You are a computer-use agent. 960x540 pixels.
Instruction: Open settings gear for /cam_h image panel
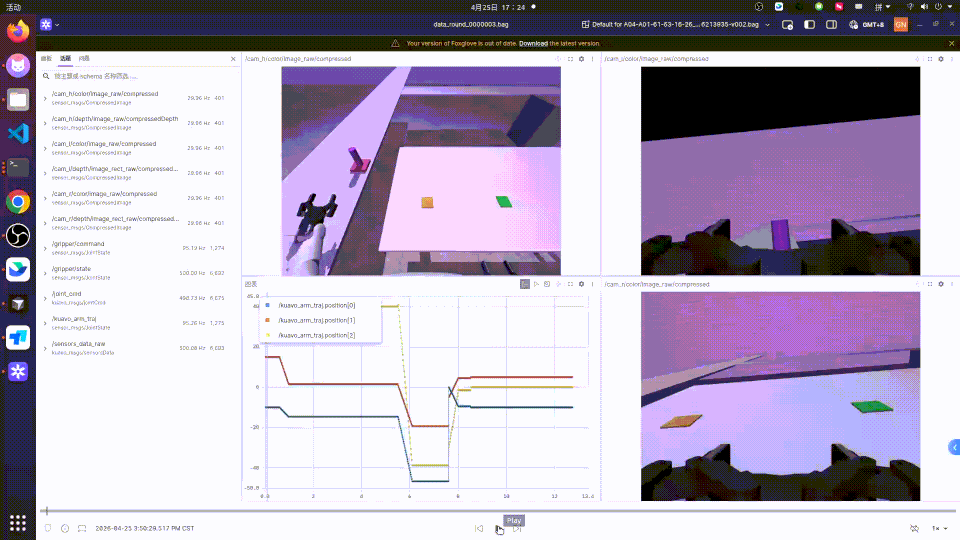point(583,60)
